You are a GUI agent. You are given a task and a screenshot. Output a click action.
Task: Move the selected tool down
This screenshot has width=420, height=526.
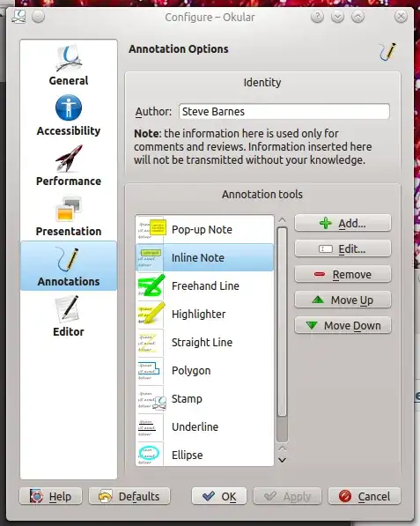tap(343, 325)
